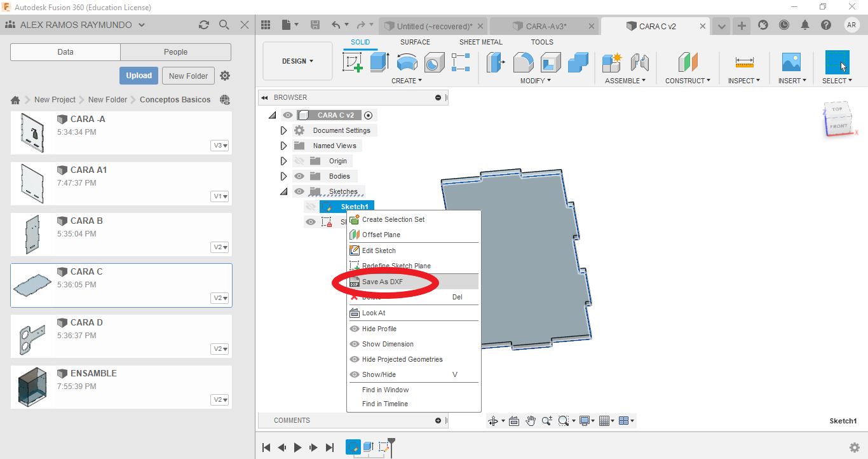Click the Select tool icon

click(x=837, y=62)
